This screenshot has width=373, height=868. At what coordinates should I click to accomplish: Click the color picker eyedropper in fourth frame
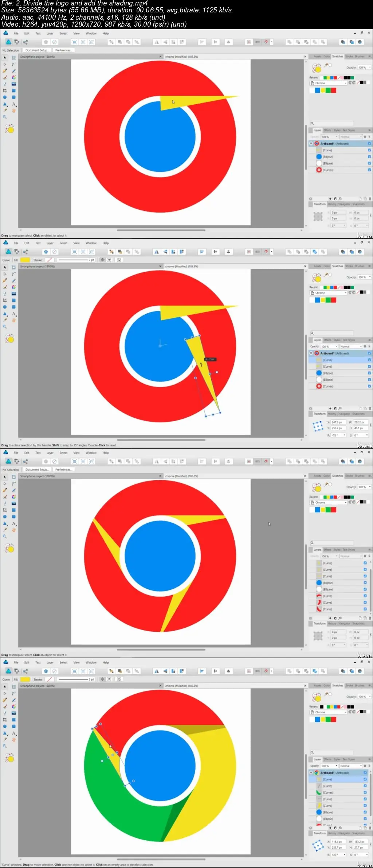(x=326, y=694)
